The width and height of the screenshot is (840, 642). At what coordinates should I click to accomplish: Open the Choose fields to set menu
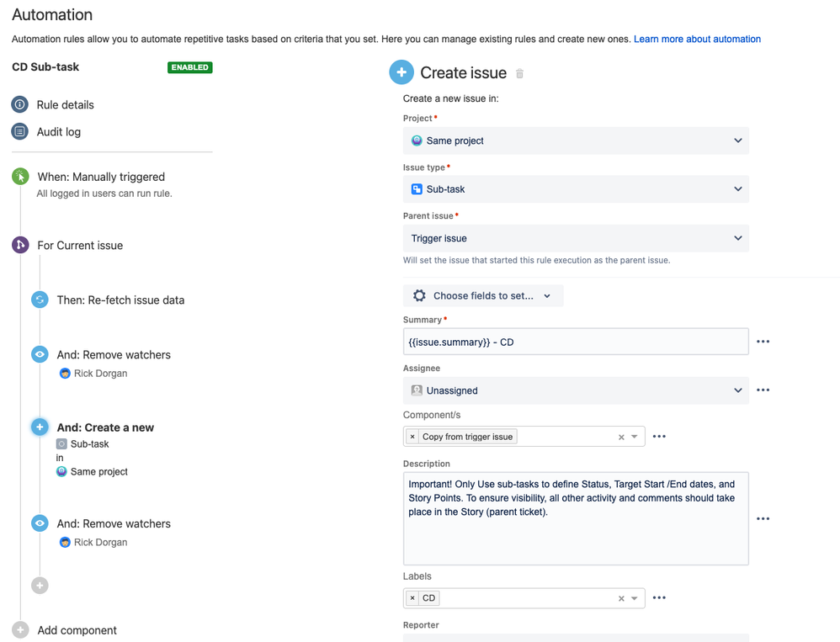[x=483, y=296]
